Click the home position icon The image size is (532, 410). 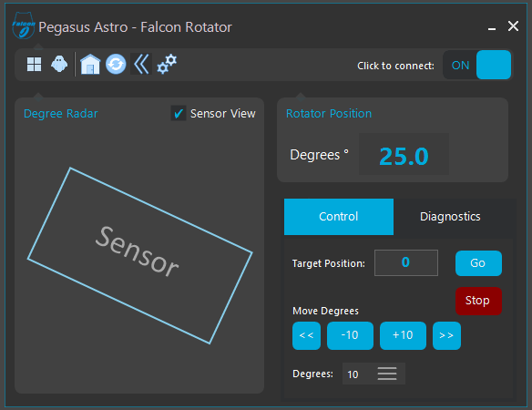click(90, 64)
